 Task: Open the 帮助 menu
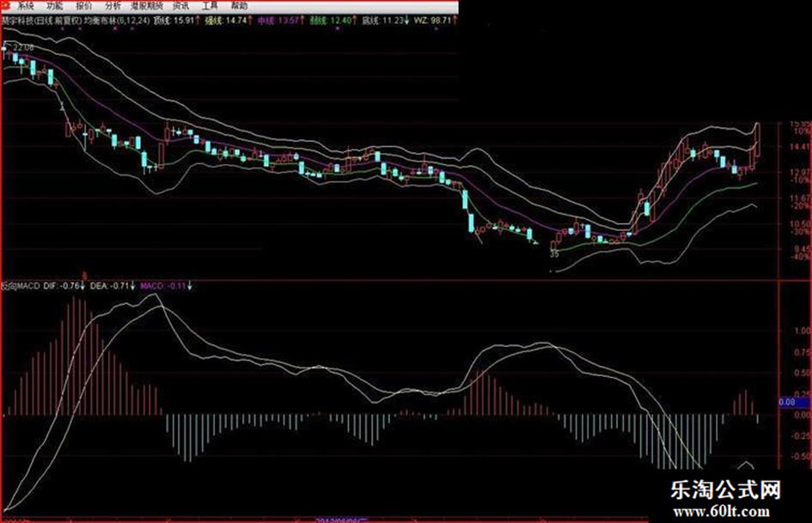239,6
